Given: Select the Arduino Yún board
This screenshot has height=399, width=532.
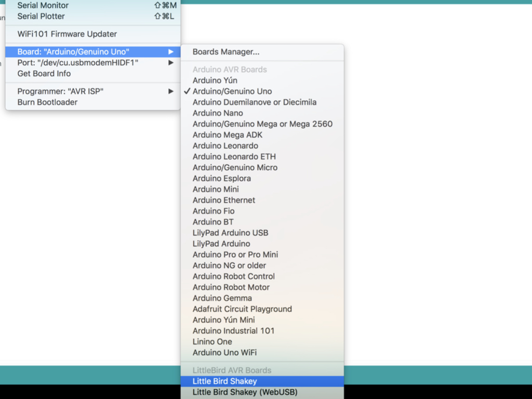Looking at the screenshot, I should coord(262,80).
